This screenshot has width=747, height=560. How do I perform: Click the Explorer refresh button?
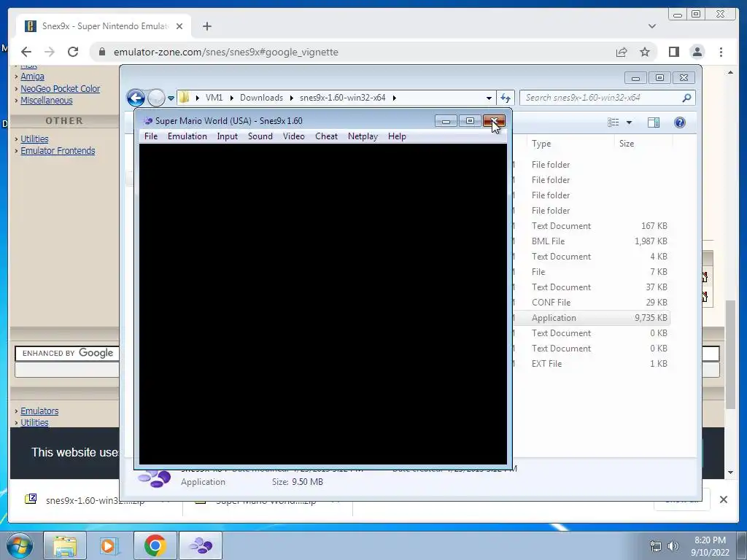pyautogui.click(x=505, y=98)
